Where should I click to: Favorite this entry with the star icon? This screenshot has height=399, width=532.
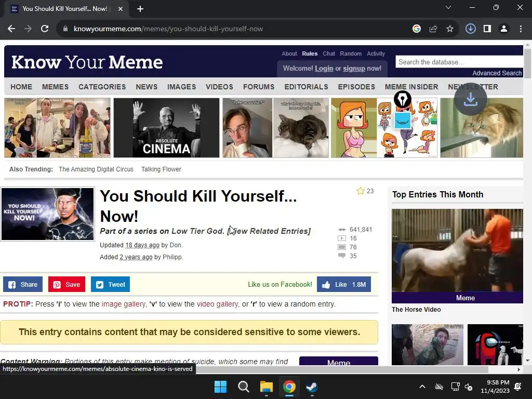(x=361, y=191)
